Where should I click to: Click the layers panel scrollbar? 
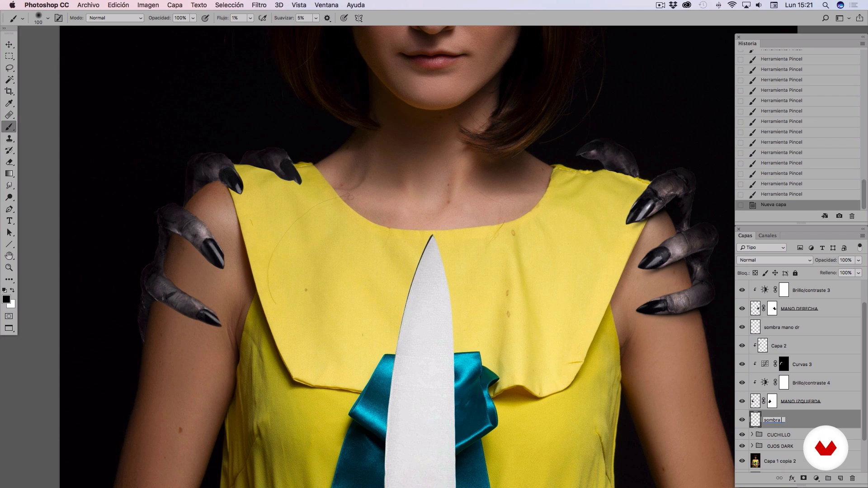coord(864,371)
